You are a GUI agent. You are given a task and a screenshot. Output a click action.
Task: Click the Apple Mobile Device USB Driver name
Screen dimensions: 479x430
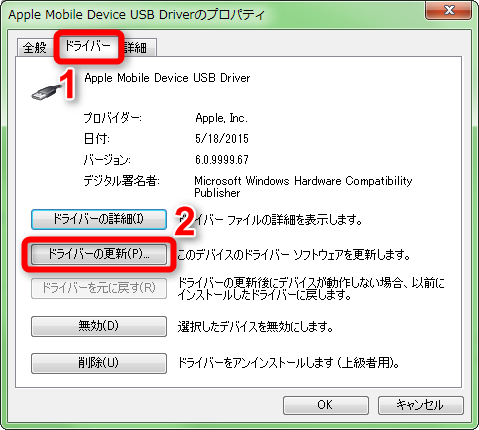(167, 78)
